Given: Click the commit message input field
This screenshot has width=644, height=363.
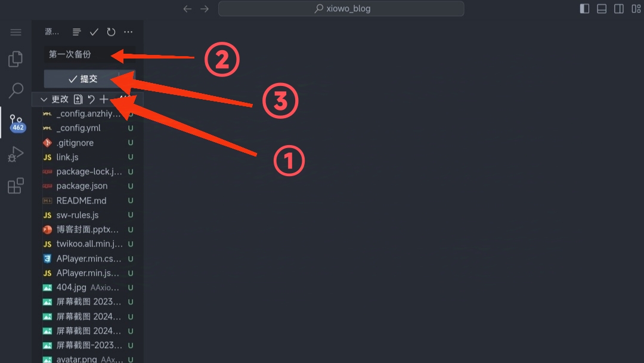Looking at the screenshot, I should pos(89,54).
